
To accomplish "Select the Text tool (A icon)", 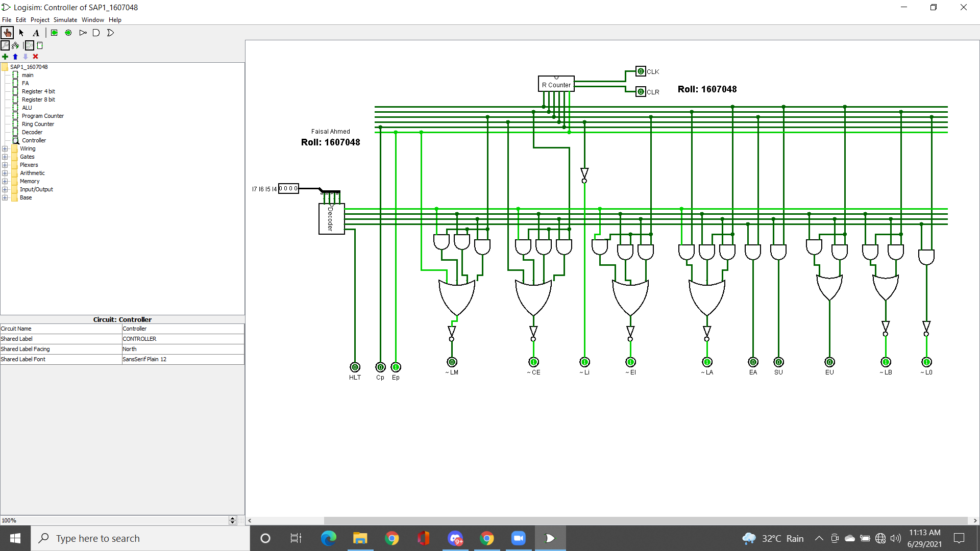I will coord(36,33).
